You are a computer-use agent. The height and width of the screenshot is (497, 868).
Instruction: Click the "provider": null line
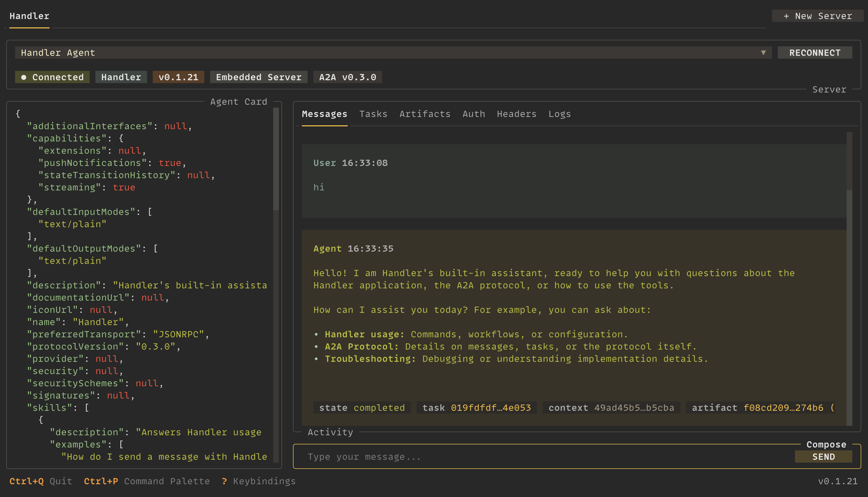tap(75, 359)
